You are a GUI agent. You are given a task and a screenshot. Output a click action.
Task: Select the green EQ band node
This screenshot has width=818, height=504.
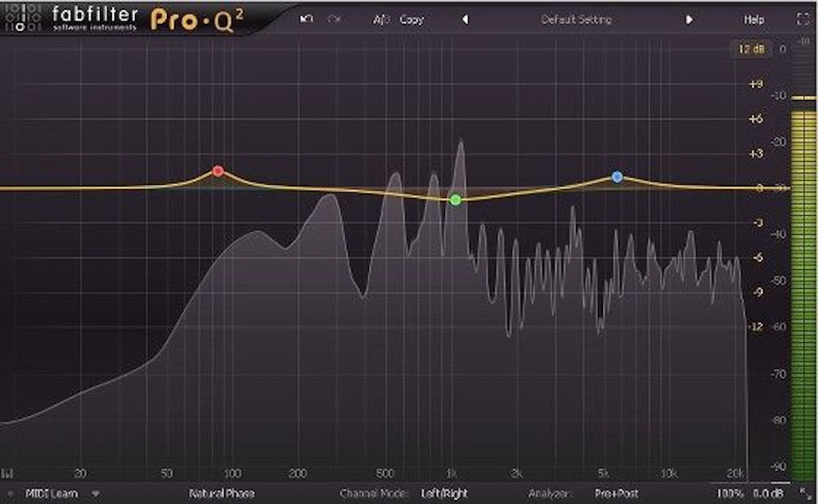[456, 200]
